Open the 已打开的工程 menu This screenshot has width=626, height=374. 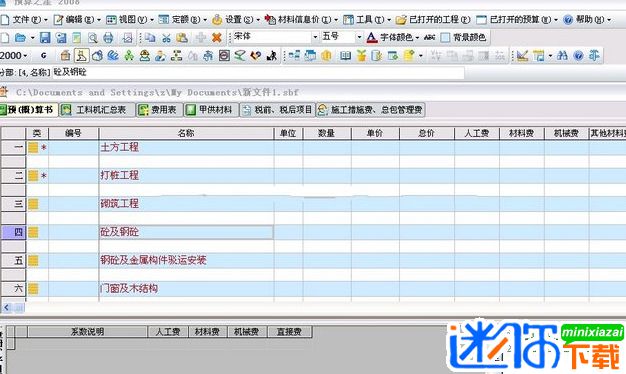(434, 19)
